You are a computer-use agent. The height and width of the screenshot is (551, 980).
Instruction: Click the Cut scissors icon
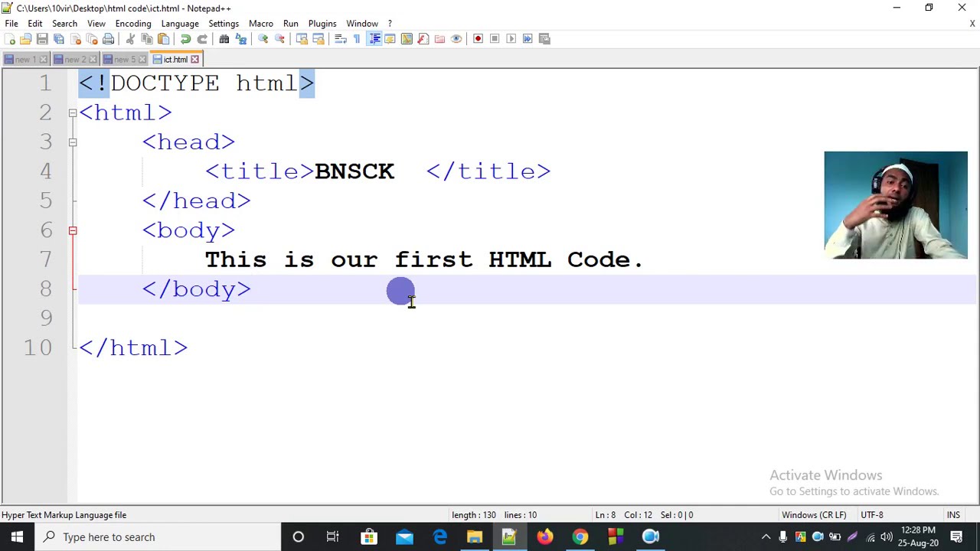point(130,39)
